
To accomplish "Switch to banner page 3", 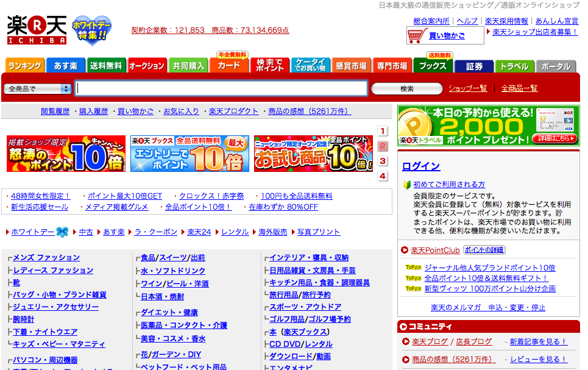I will point(383,161).
